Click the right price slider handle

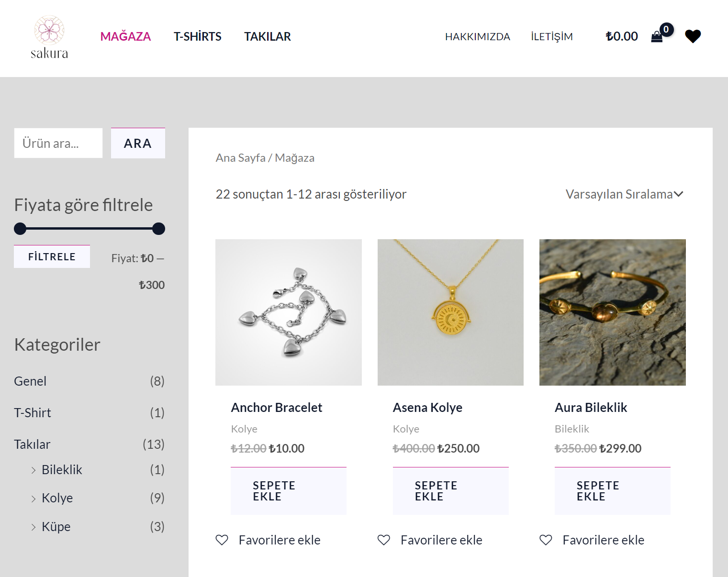[x=158, y=229]
